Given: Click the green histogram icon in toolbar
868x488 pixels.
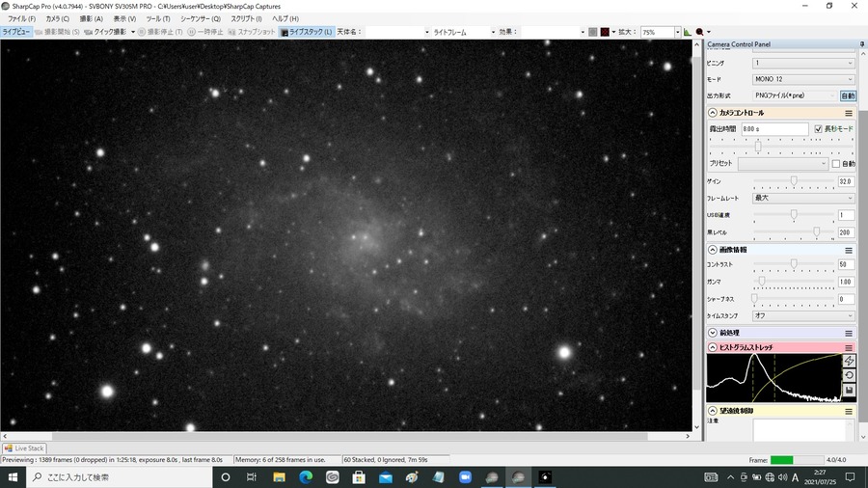Looking at the screenshot, I should [x=688, y=32].
